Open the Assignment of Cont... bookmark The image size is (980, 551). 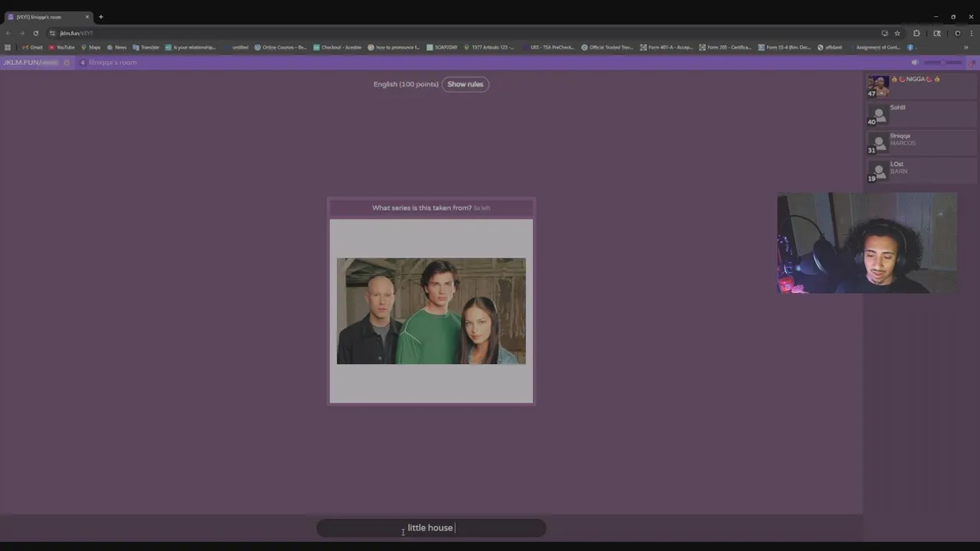874,47
